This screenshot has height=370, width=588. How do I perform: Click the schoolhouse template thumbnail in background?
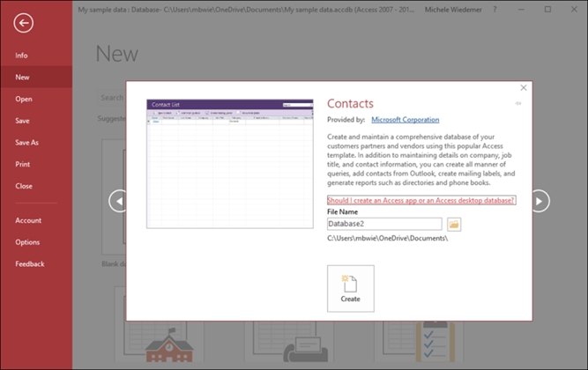point(160,341)
